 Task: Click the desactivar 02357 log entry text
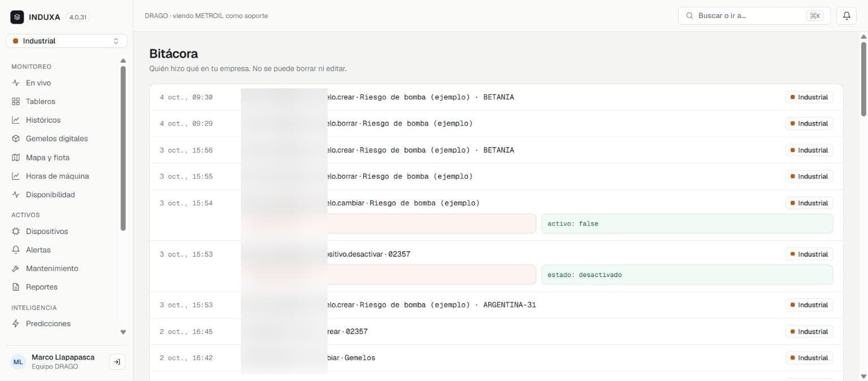[x=369, y=254]
